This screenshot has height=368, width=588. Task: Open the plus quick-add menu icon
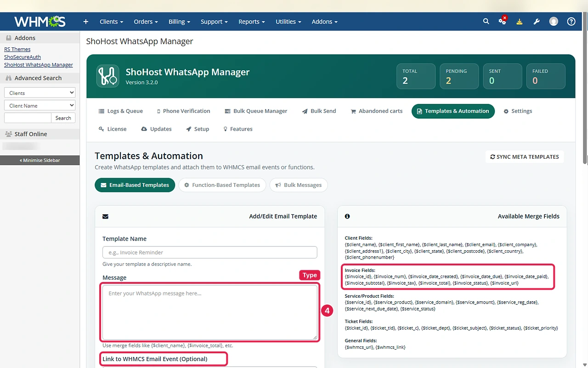pyautogui.click(x=85, y=22)
